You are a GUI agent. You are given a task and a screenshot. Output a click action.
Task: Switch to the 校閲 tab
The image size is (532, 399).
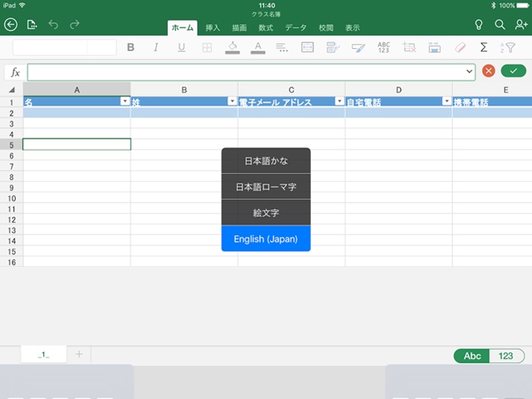pyautogui.click(x=326, y=27)
